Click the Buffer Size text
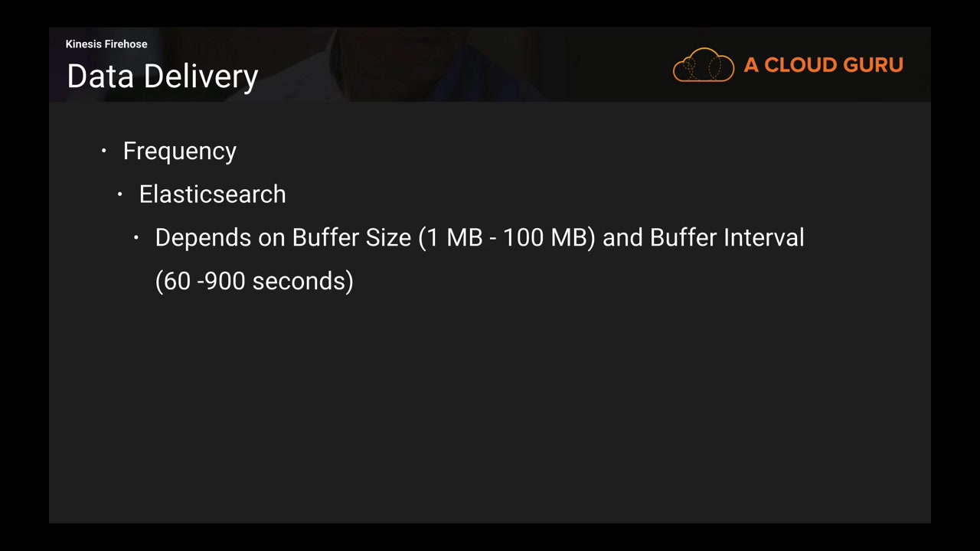Viewport: 980px width, 551px height. (351, 238)
